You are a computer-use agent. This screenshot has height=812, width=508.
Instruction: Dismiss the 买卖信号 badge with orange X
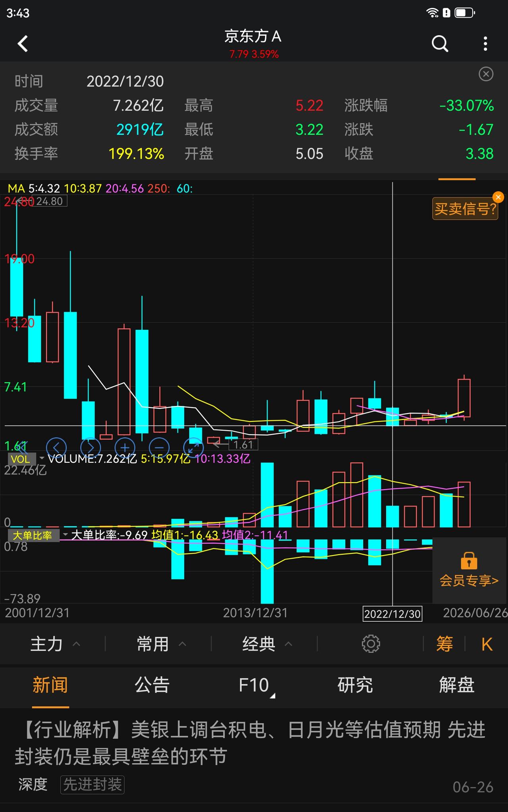click(498, 197)
